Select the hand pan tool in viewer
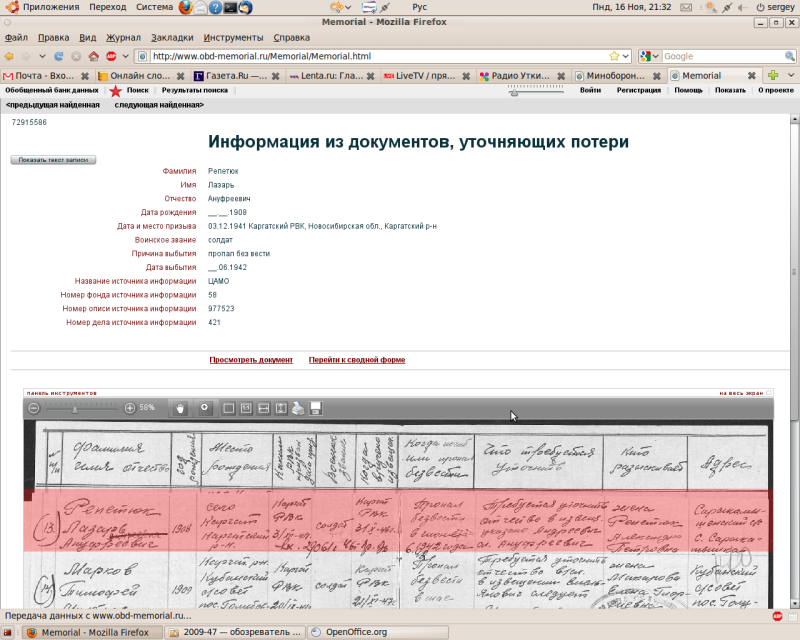Image resolution: width=800 pixels, height=640 pixels. [x=181, y=408]
